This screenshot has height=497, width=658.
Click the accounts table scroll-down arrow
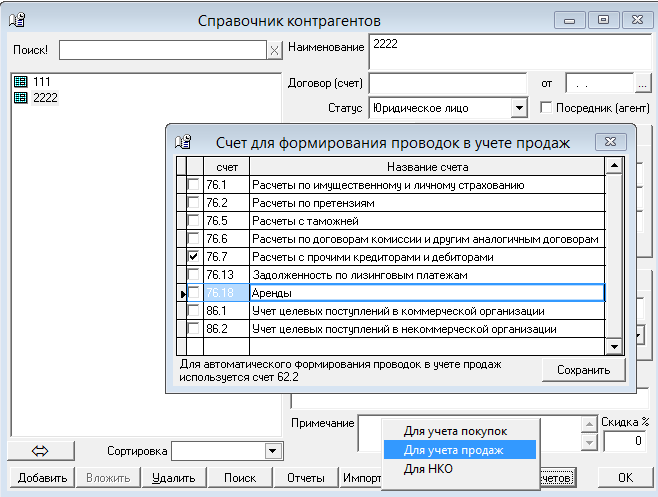(x=614, y=346)
